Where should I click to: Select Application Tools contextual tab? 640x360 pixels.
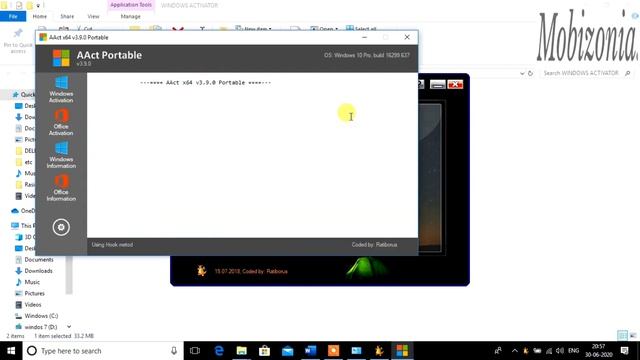[x=131, y=5]
